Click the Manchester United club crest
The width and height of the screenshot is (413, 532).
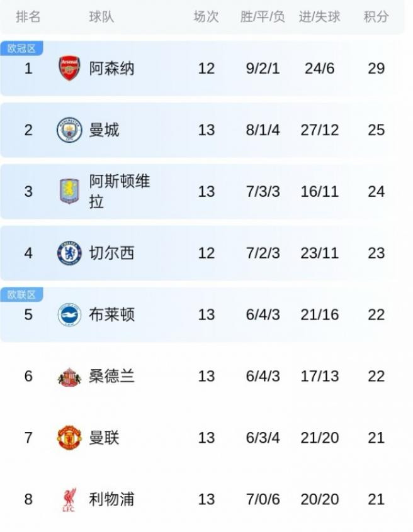pyautogui.click(x=69, y=438)
